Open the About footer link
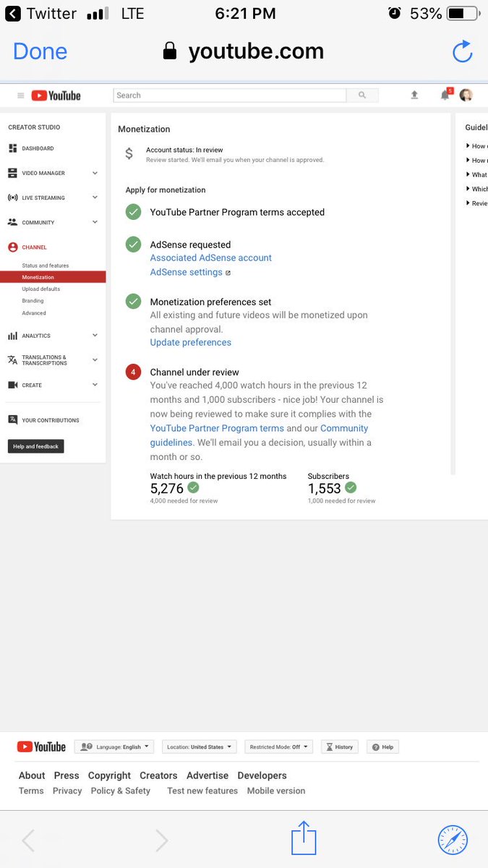Image resolution: width=488 pixels, height=868 pixels. 32,775
